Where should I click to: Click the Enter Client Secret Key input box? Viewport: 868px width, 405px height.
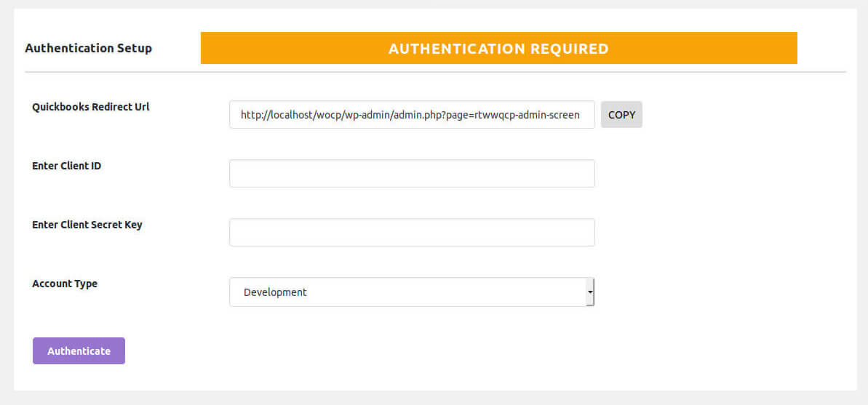[412, 233]
